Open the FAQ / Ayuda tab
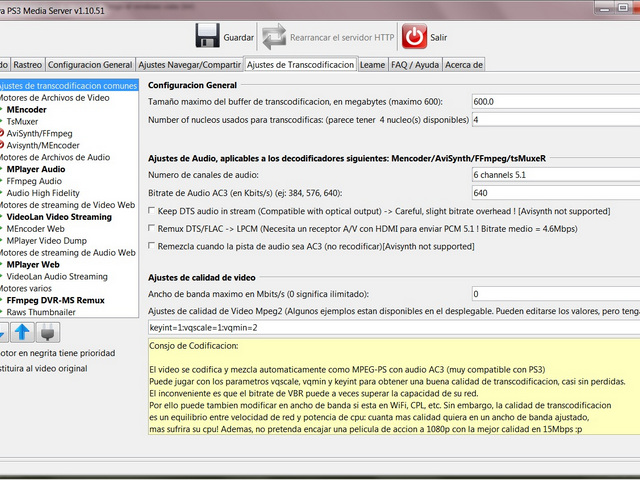Image resolution: width=640 pixels, height=480 pixels. click(415, 64)
